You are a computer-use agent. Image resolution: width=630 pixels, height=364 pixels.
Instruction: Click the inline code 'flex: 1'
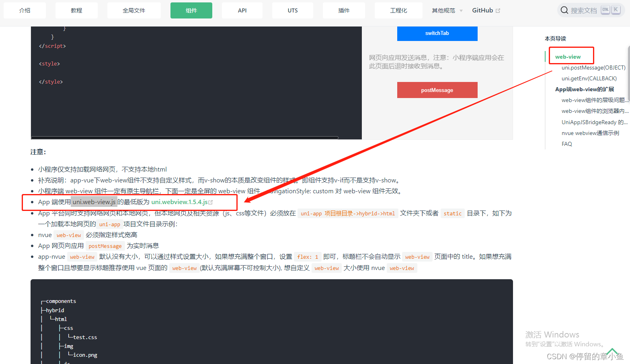click(x=308, y=257)
